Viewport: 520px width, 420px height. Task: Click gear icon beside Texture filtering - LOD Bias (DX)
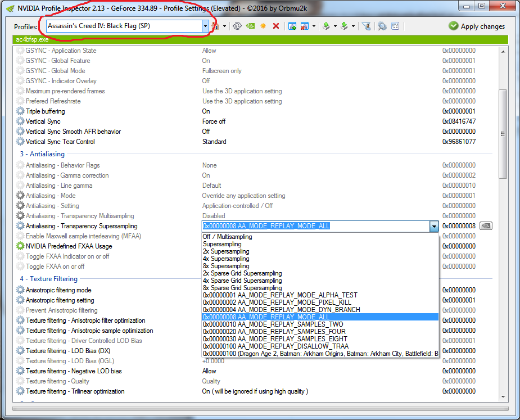point(20,351)
